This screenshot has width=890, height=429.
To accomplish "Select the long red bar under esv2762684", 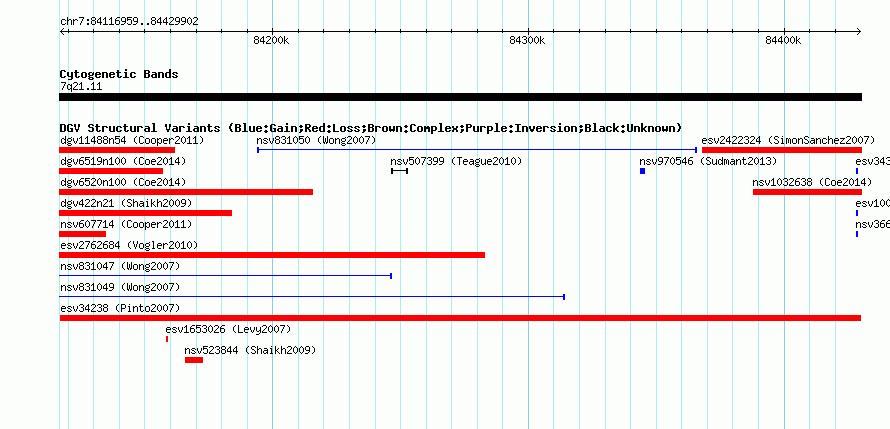I will coord(272,255).
